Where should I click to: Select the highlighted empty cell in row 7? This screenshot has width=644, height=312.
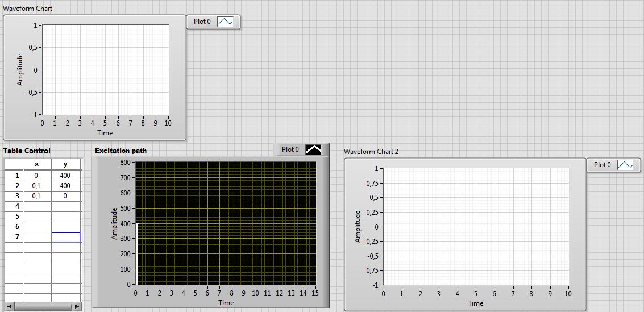point(65,237)
